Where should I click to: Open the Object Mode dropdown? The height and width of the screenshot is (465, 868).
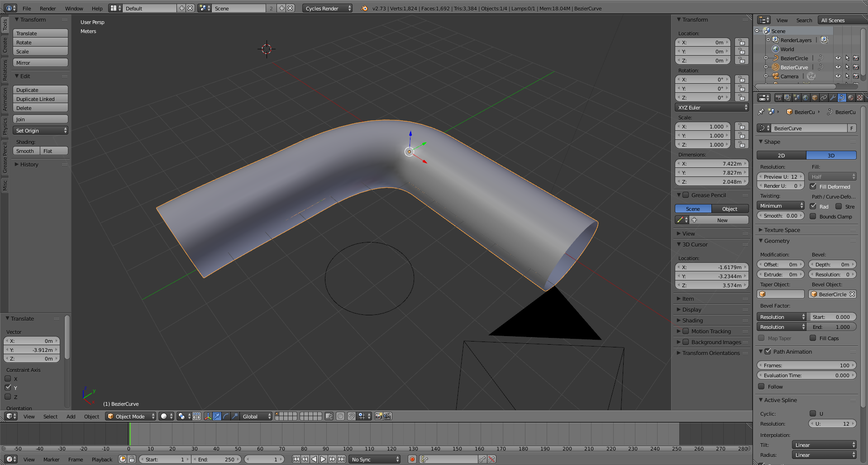tap(131, 416)
